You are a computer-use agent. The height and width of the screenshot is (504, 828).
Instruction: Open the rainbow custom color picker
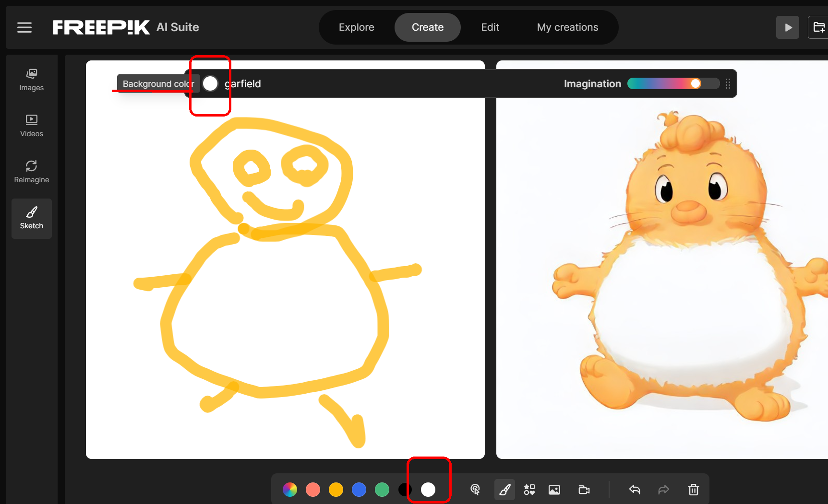click(290, 490)
